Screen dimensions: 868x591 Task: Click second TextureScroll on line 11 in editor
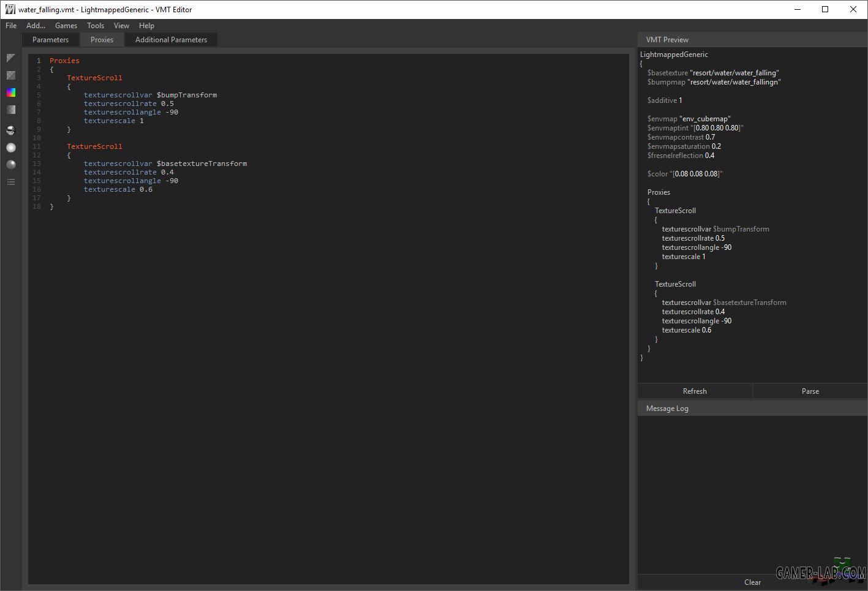94,146
